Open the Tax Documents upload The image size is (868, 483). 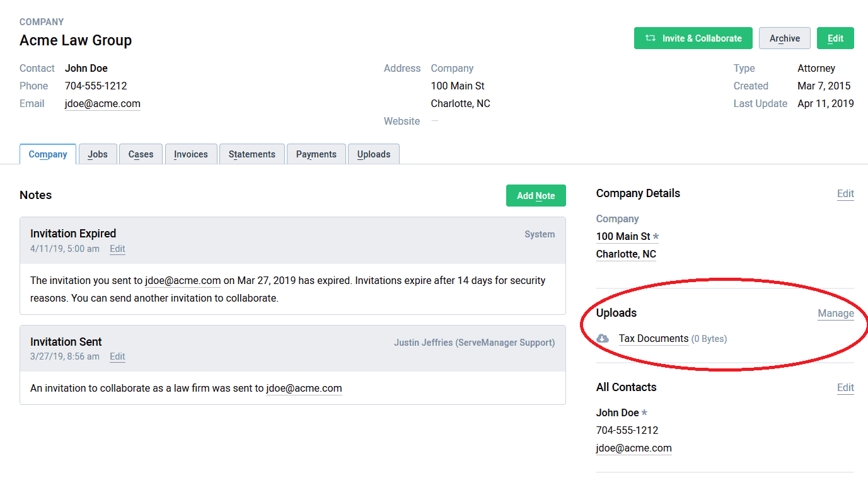click(653, 338)
